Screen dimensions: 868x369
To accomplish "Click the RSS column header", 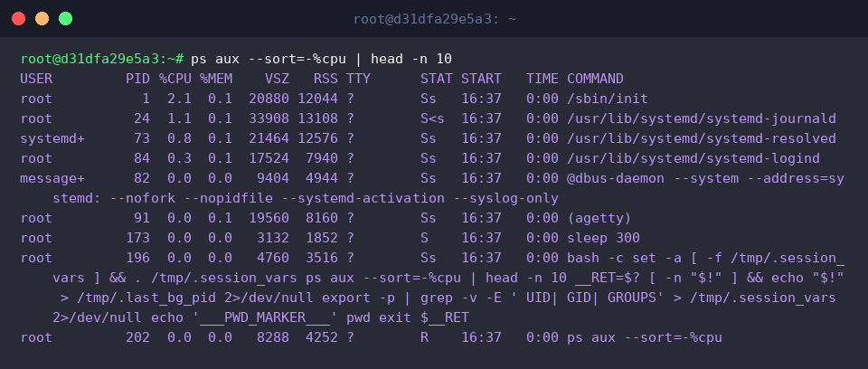I will click(x=325, y=79).
